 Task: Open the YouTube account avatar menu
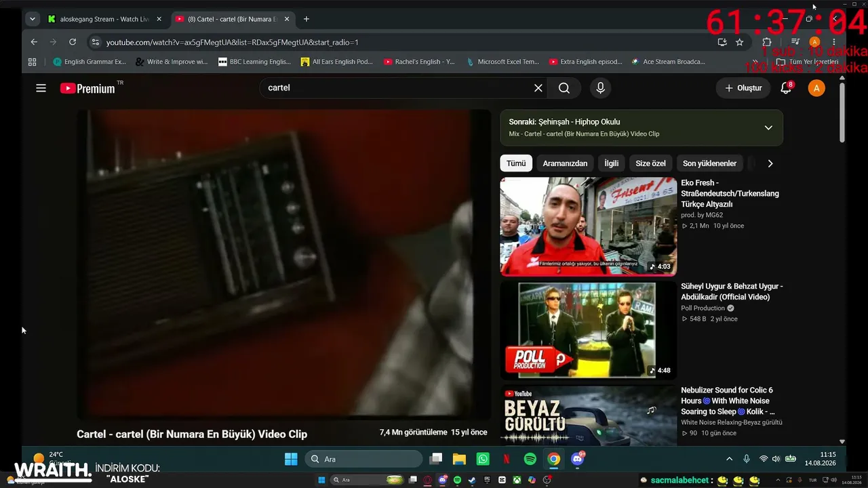[816, 88]
